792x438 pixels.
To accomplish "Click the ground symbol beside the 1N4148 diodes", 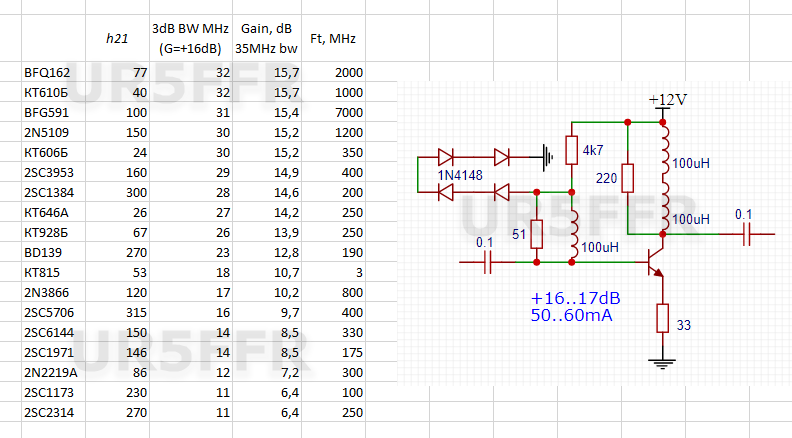I will 548,158.
